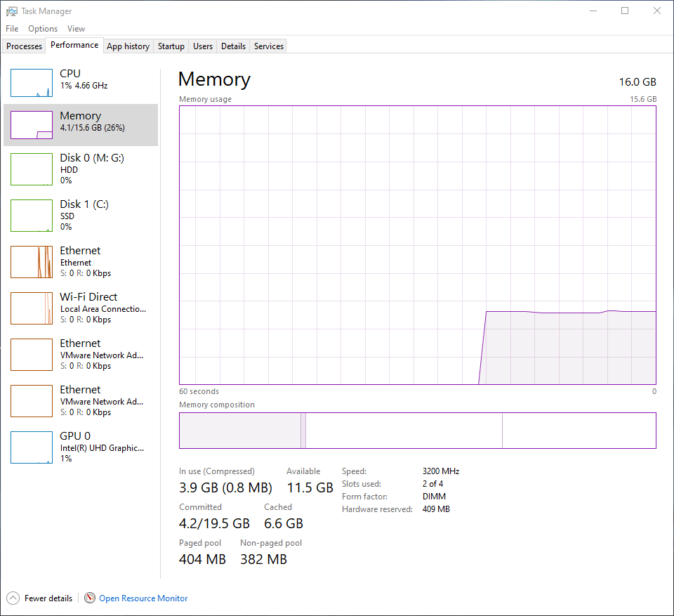Open the View menu

tap(76, 28)
